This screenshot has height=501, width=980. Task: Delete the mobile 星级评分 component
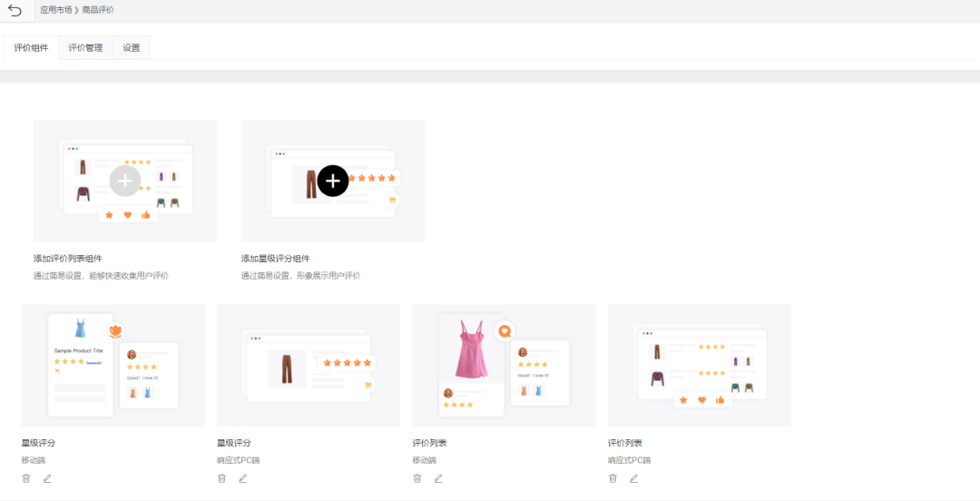pyautogui.click(x=26, y=478)
